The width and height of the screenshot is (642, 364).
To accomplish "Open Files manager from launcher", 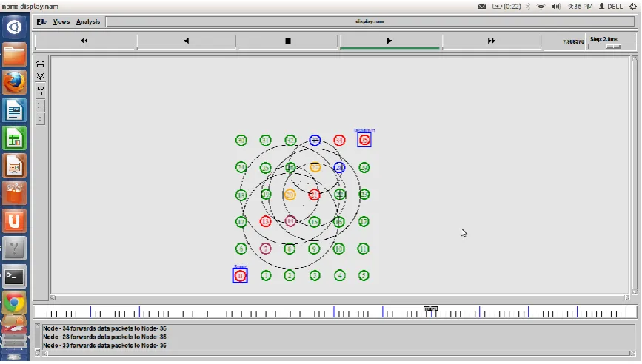I will tap(14, 55).
